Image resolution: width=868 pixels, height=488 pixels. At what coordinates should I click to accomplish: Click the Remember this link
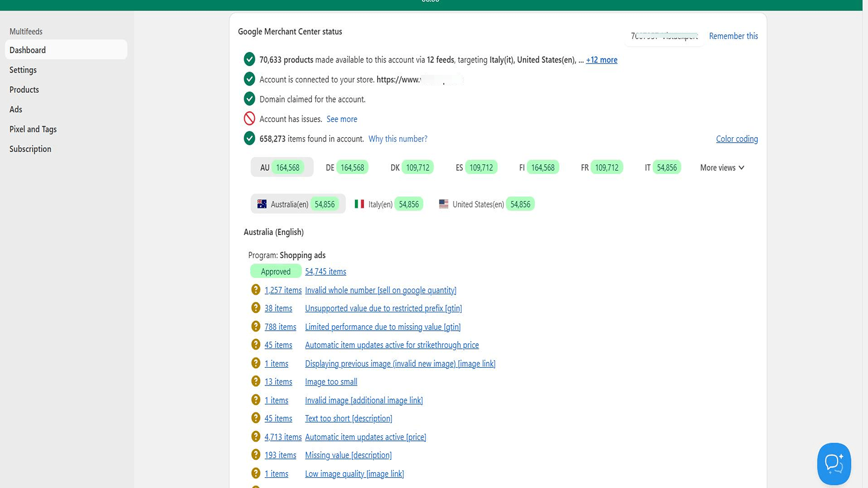click(733, 36)
